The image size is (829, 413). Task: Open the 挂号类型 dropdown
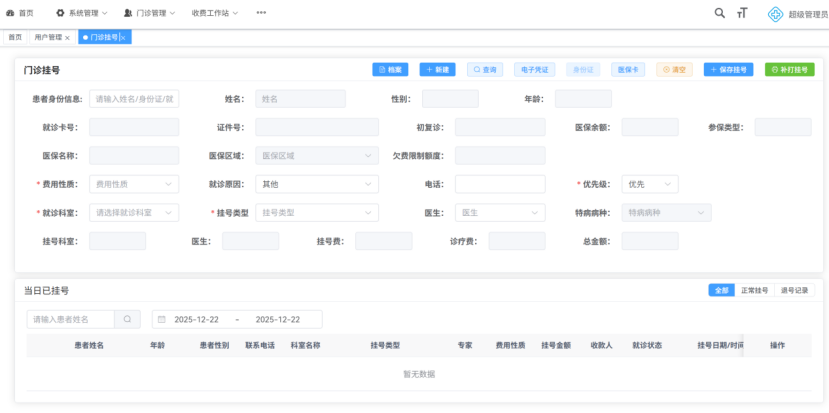[x=317, y=213]
